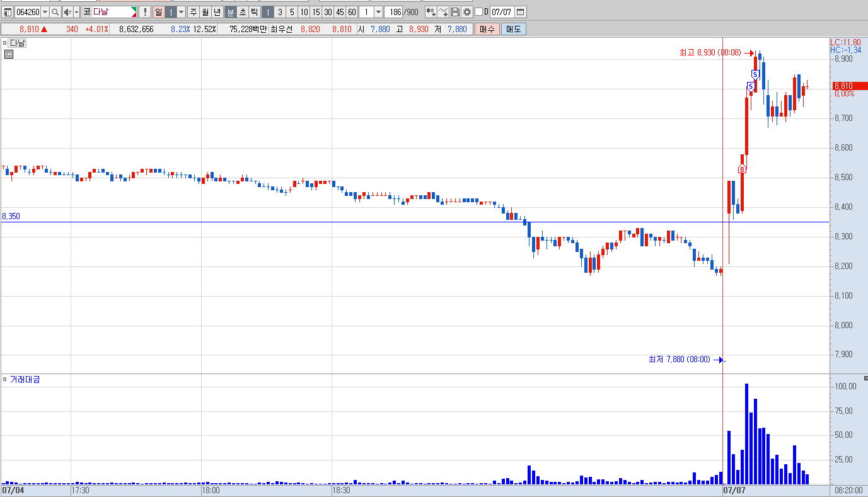The height and width of the screenshot is (497, 868).
Task: Select the 분 minute chart period
Action: 230,12
